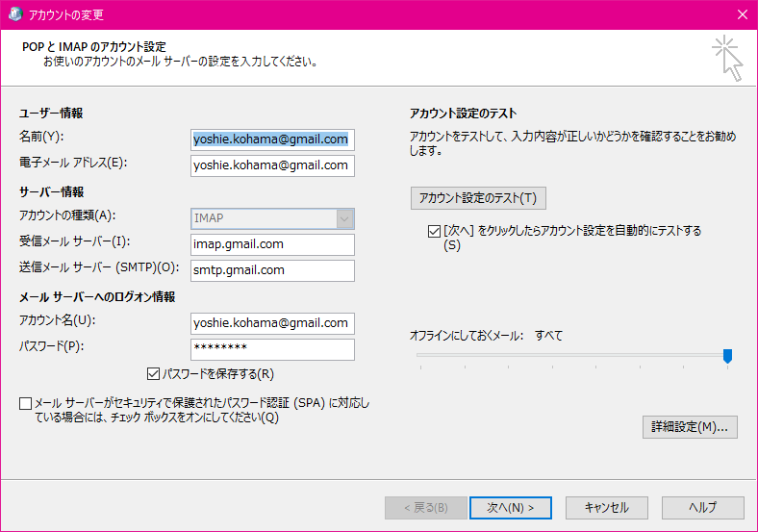Click the サーバー情報 section heading
Viewport: 758px width, 532px height.
coord(51,192)
